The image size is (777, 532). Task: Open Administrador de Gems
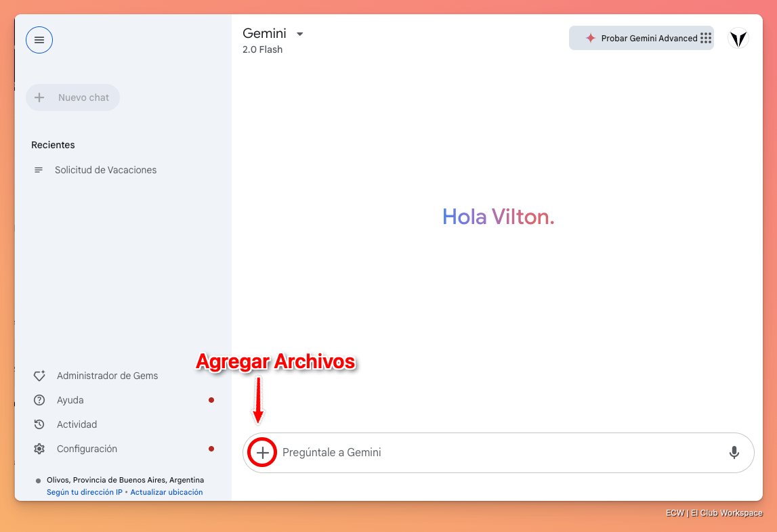point(107,376)
